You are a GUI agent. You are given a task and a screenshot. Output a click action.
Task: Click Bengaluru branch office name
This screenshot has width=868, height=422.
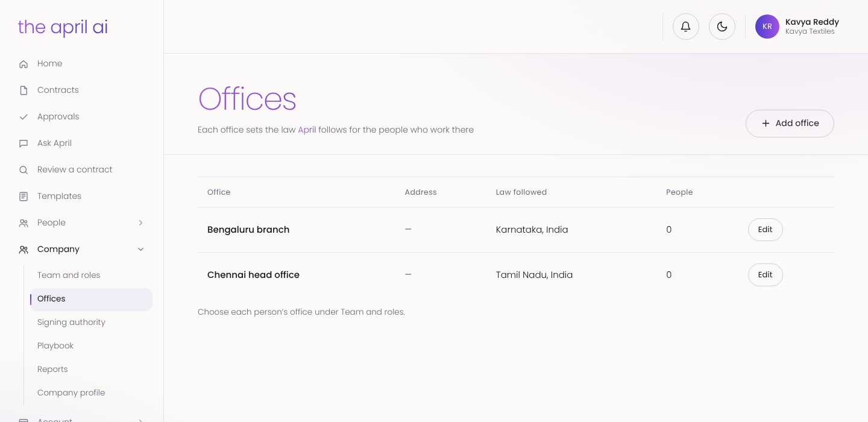pyautogui.click(x=248, y=230)
